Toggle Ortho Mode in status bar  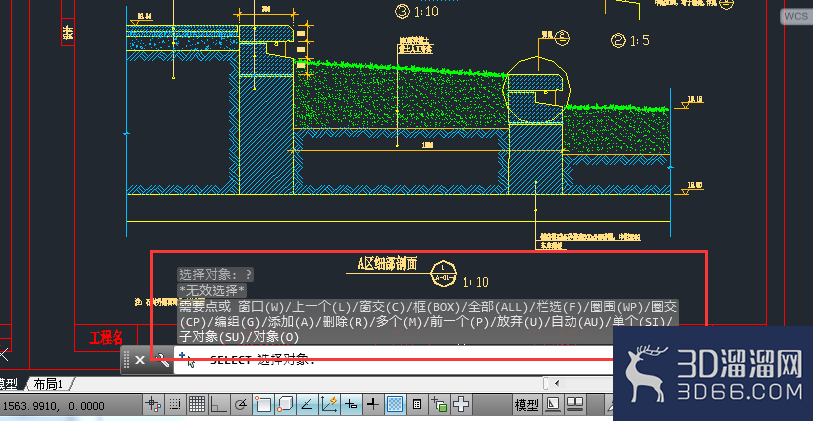tap(218, 404)
